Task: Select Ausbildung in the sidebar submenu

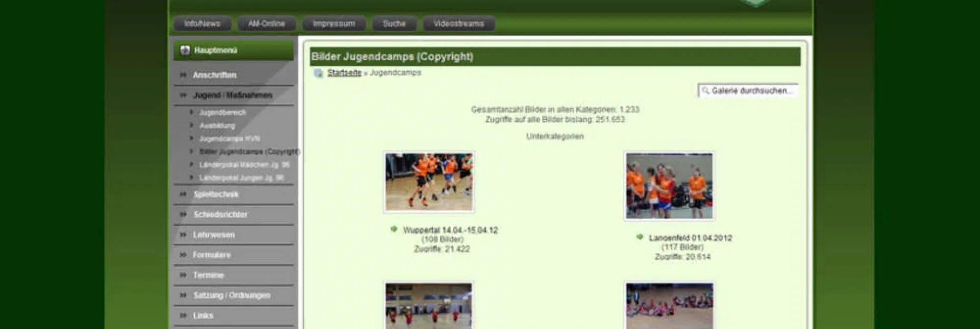Action: pyautogui.click(x=217, y=125)
